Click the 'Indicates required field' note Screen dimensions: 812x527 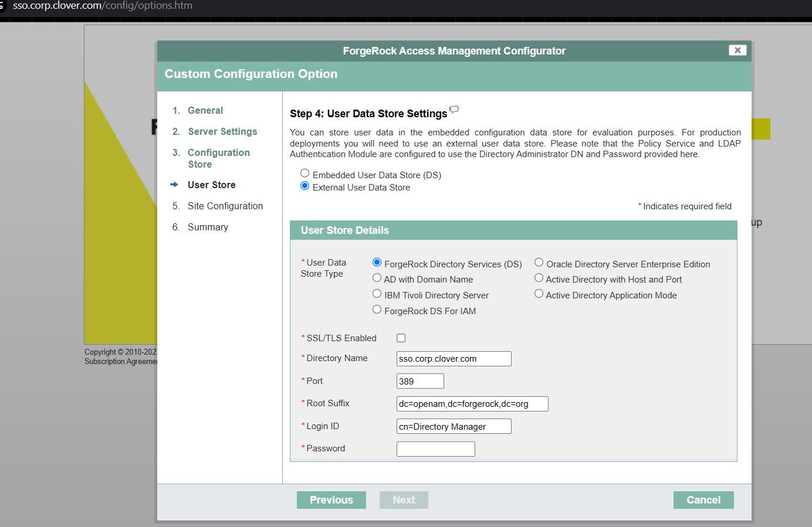pyautogui.click(x=685, y=206)
